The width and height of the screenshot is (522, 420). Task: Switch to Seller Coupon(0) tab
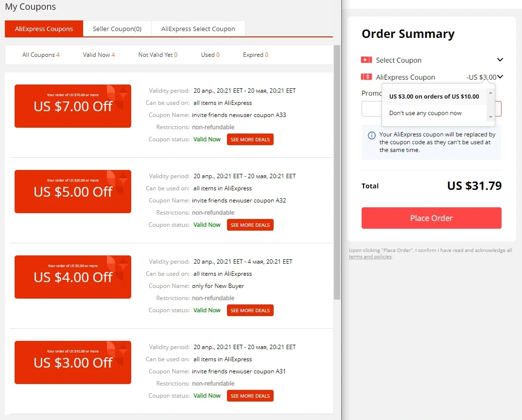tap(117, 29)
